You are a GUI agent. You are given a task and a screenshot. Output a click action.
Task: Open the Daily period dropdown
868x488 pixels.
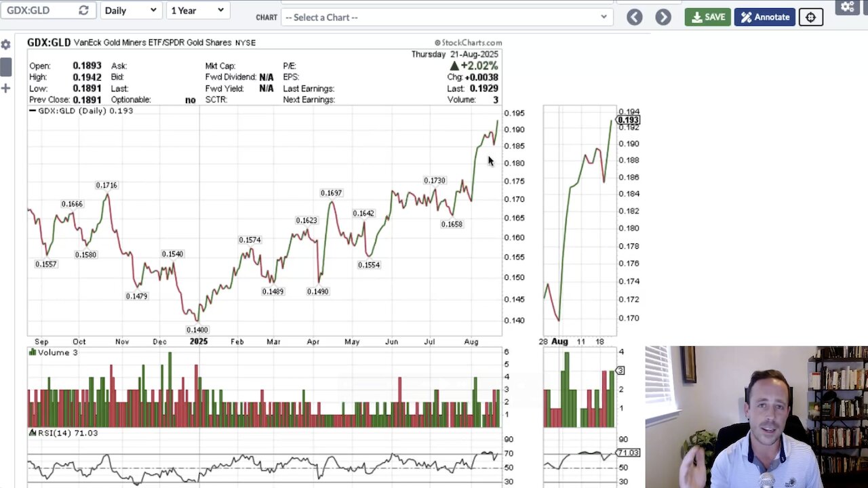coord(131,10)
